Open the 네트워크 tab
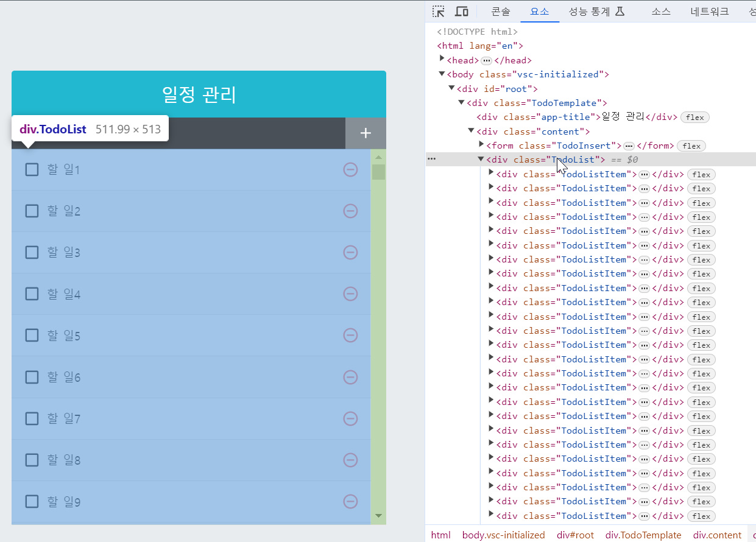756x542 pixels. click(x=709, y=11)
